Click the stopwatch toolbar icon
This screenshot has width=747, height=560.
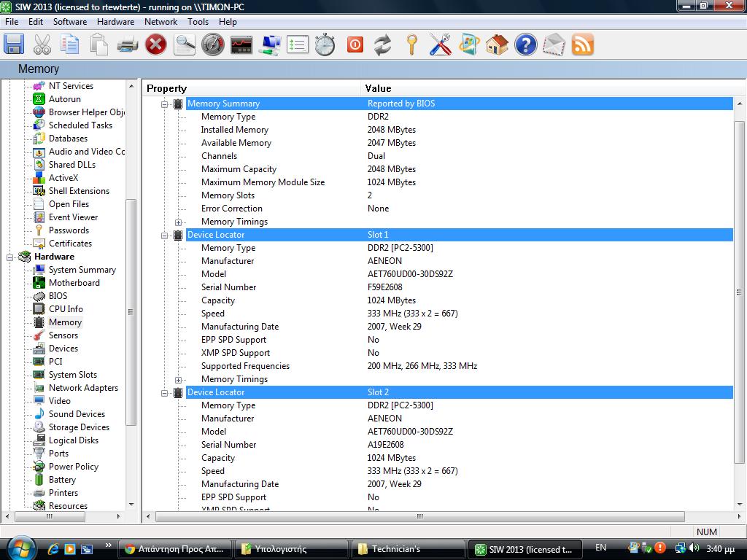click(325, 44)
